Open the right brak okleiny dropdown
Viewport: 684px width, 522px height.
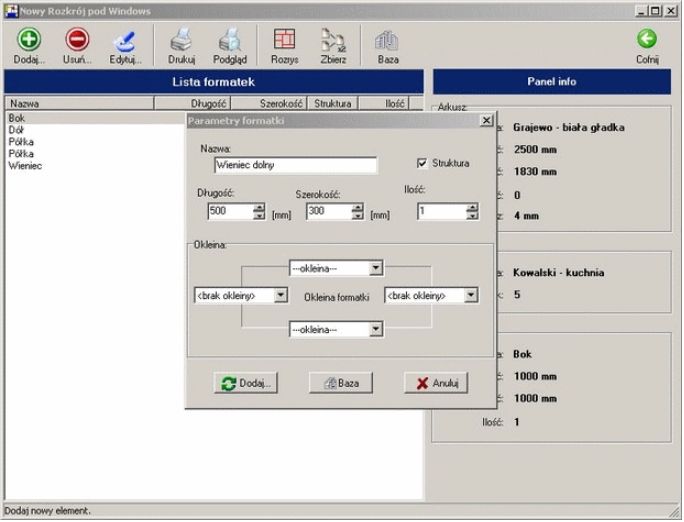470,295
